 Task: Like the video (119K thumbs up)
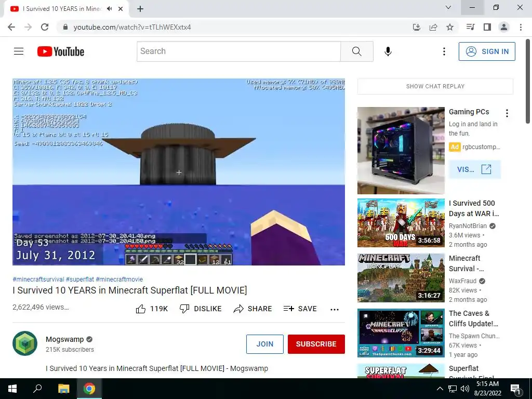tap(152, 309)
